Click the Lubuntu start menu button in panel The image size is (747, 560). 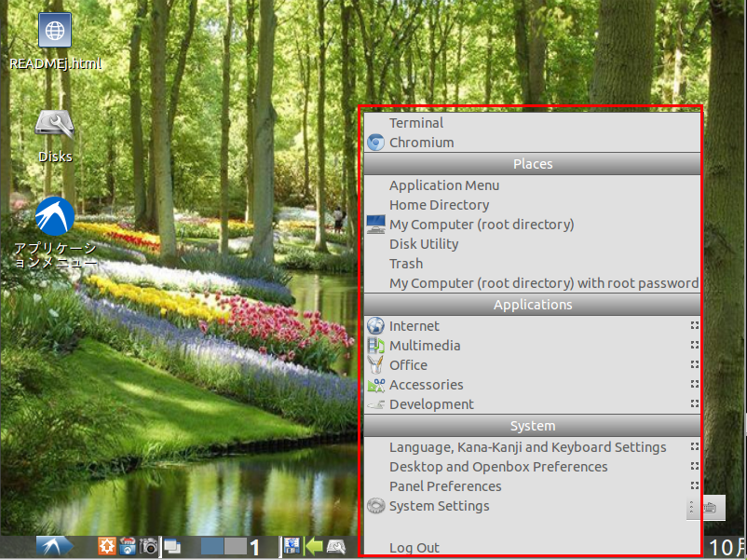click(x=55, y=546)
